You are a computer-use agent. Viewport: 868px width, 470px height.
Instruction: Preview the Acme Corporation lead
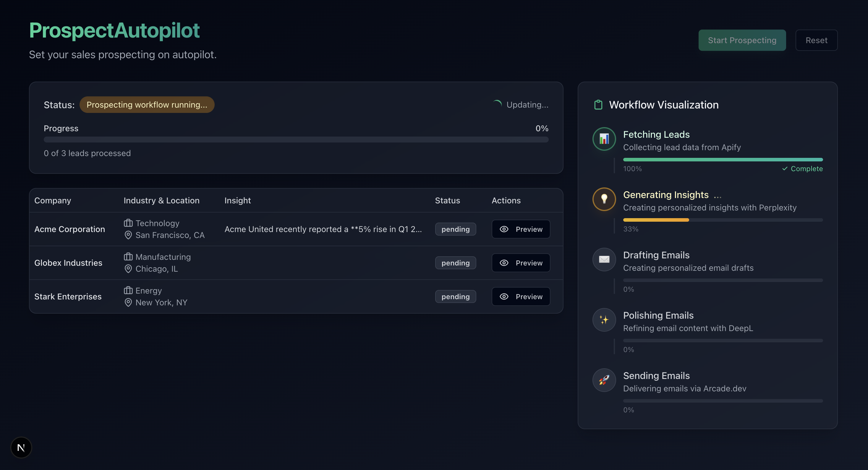521,229
